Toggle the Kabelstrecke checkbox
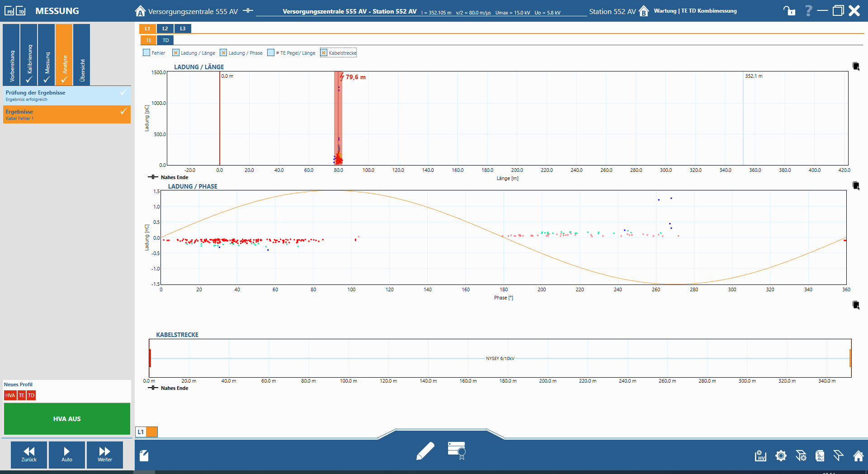 (x=324, y=53)
